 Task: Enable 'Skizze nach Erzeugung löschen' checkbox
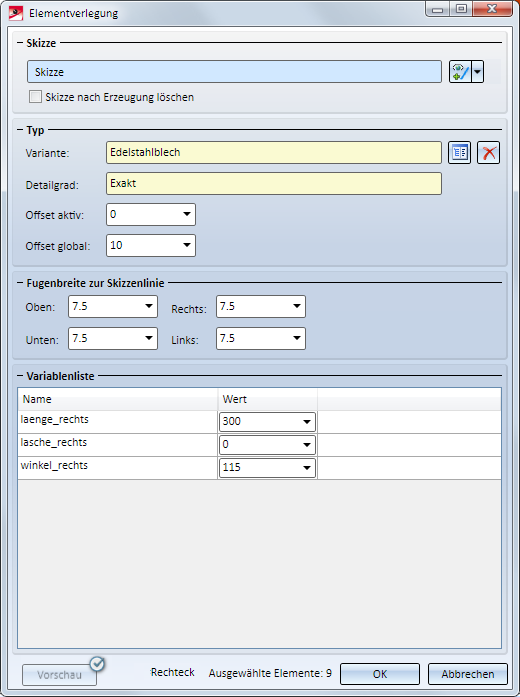coord(35,97)
